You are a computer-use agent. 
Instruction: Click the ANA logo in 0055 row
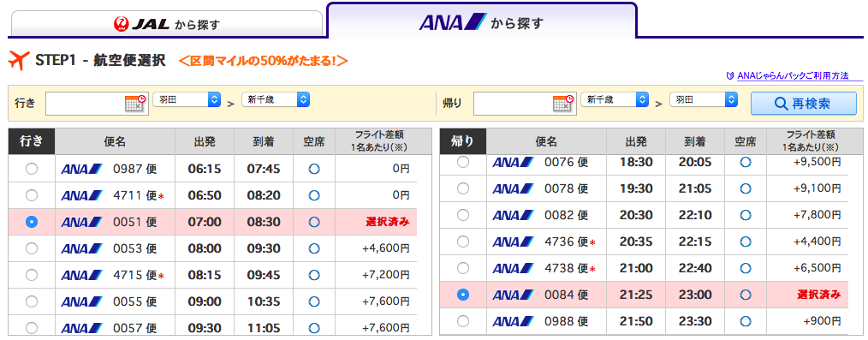point(82,301)
